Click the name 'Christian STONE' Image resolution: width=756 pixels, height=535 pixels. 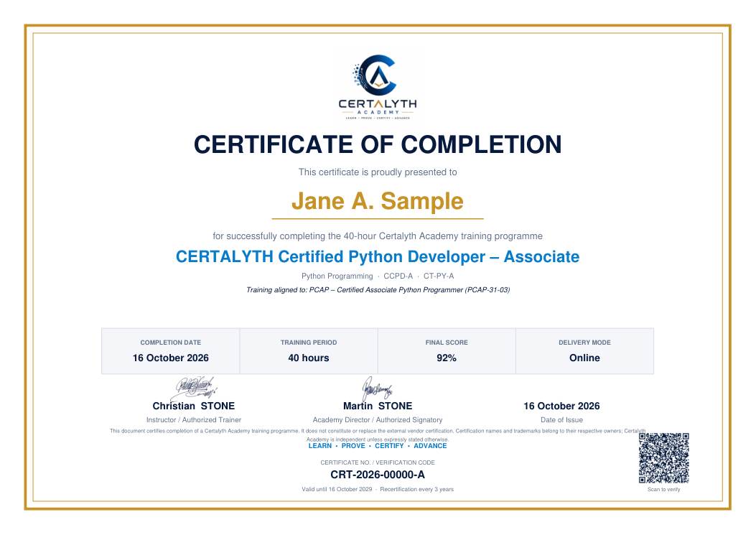(x=193, y=406)
